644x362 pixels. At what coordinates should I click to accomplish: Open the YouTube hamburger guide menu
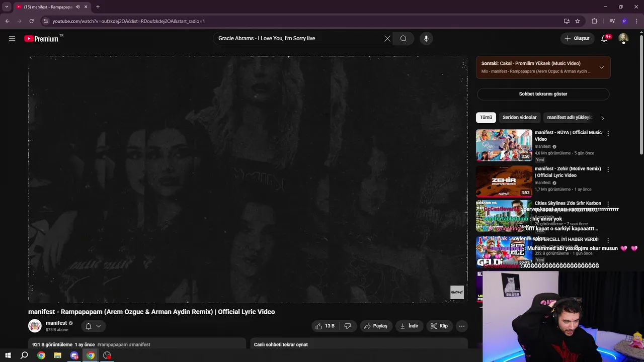pos(12,38)
